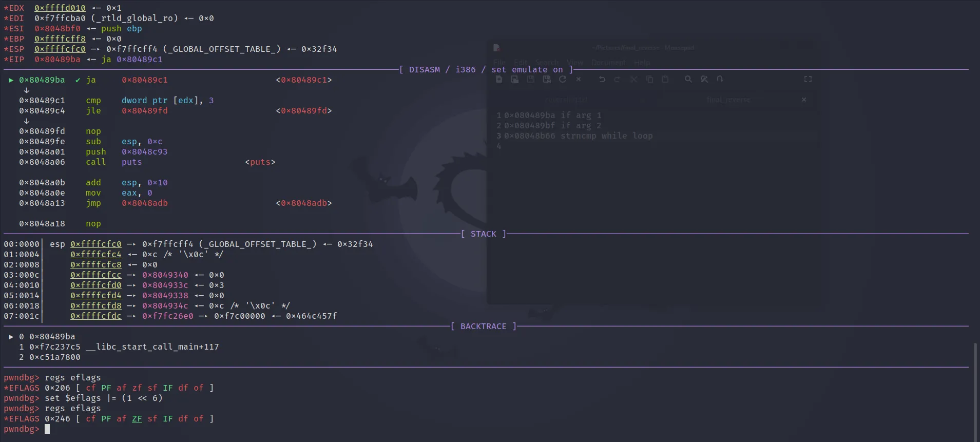This screenshot has width=980, height=442.
Task: Click the 'set $eflags |= (1 << 6)' command
Action: [x=104, y=398]
